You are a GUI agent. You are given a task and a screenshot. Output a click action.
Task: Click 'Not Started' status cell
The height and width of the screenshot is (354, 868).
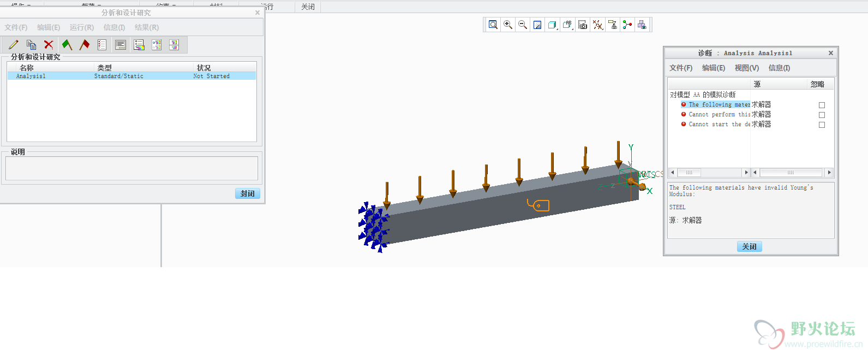click(x=212, y=76)
